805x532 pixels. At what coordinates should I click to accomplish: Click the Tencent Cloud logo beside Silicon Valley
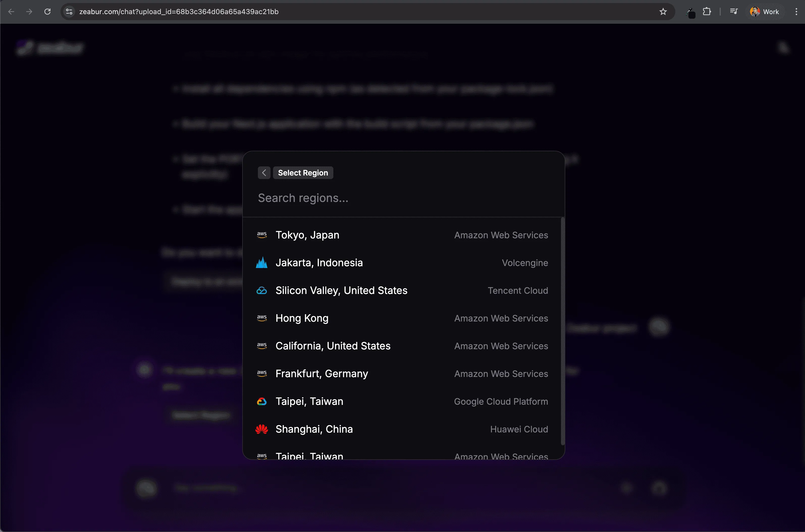coord(262,290)
